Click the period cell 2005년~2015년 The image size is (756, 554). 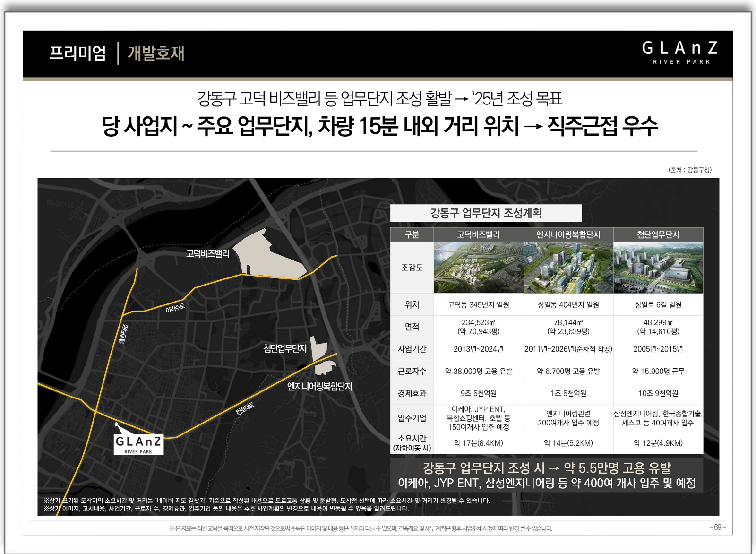pos(658,349)
